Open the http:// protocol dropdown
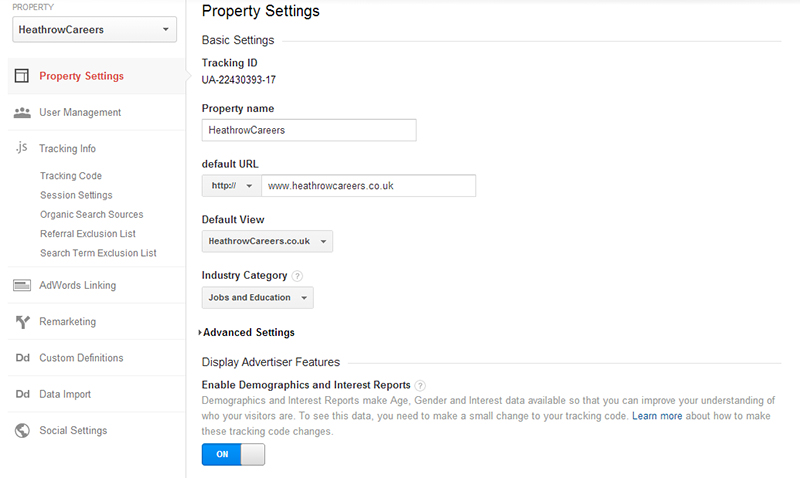The image size is (800, 478). click(x=231, y=186)
